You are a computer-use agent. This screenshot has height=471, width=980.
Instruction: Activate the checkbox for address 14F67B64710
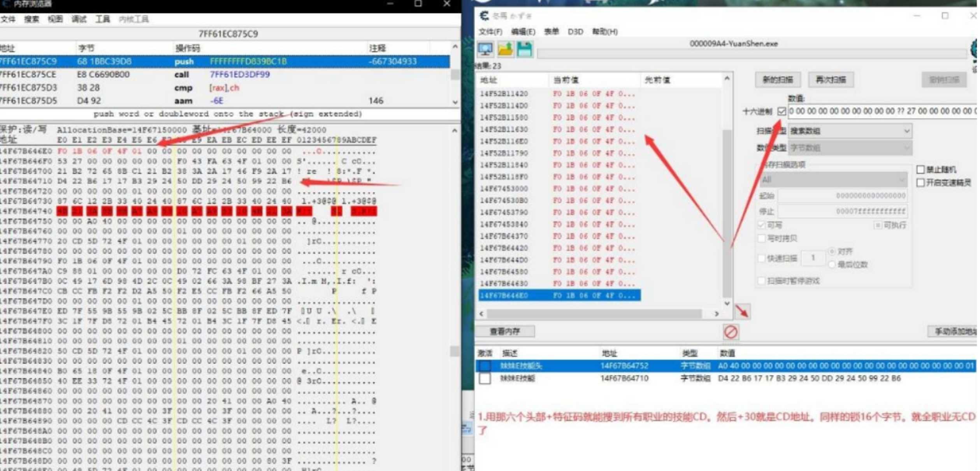(x=485, y=378)
